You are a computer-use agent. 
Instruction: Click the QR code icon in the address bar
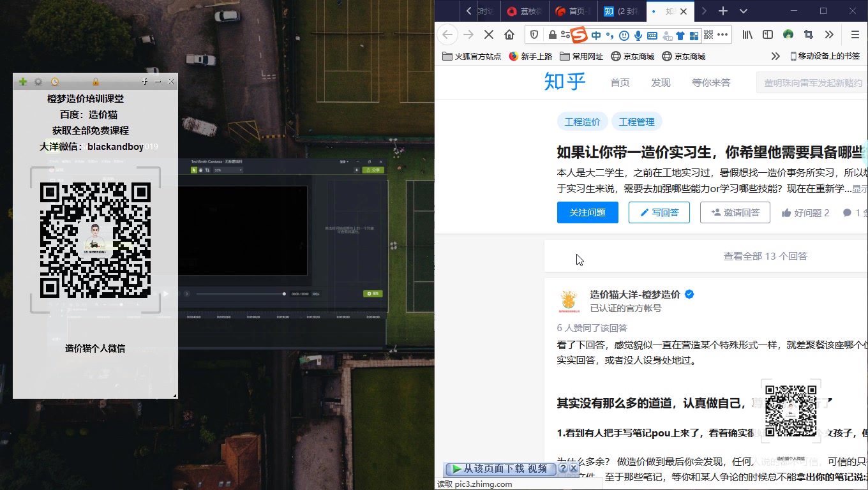coord(707,34)
